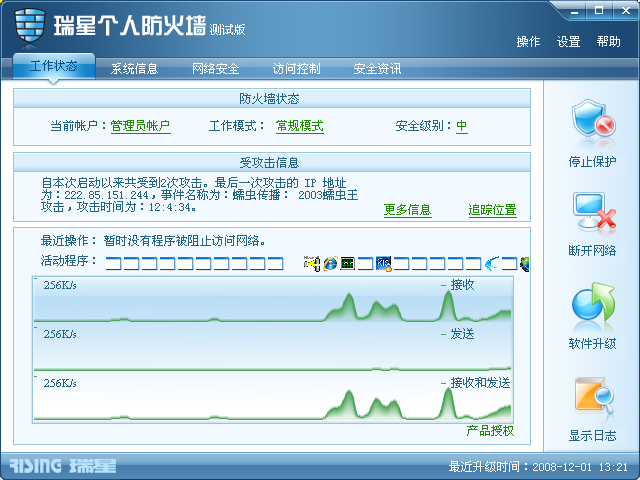Click the 停止保护 label
Screen dimensions: 640x480
click(593, 162)
